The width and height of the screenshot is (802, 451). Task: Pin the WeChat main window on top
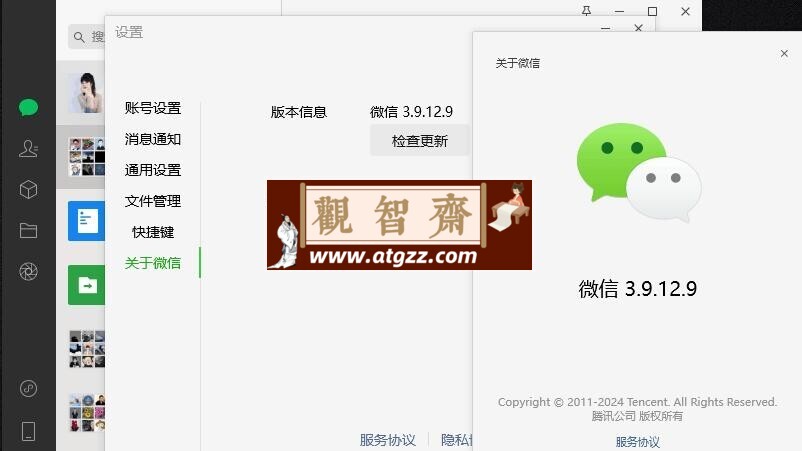(586, 11)
